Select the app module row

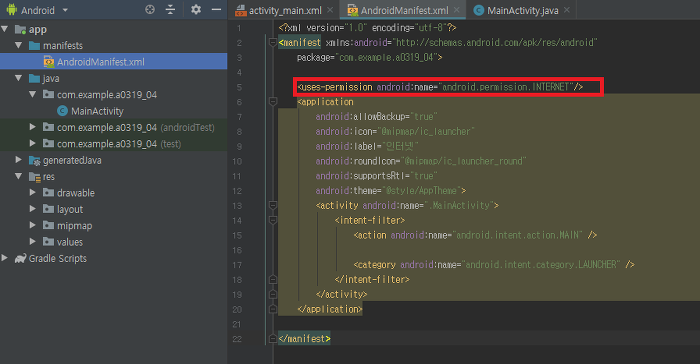coord(113,29)
